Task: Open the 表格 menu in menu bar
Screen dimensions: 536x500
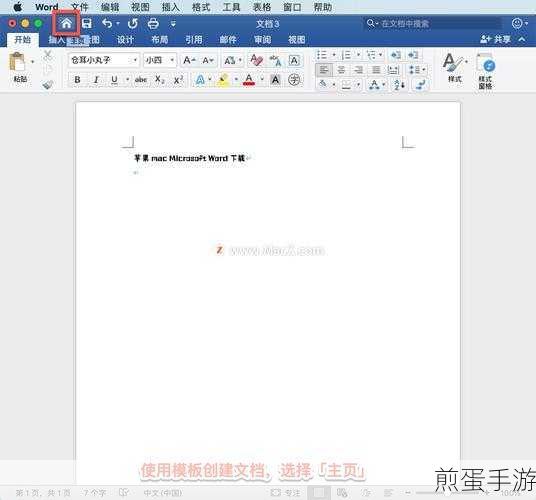Action: click(x=262, y=7)
